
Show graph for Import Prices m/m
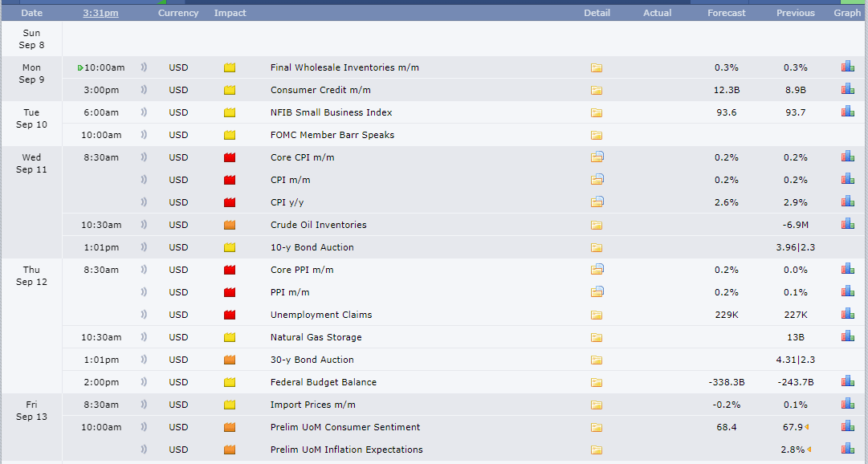click(847, 403)
